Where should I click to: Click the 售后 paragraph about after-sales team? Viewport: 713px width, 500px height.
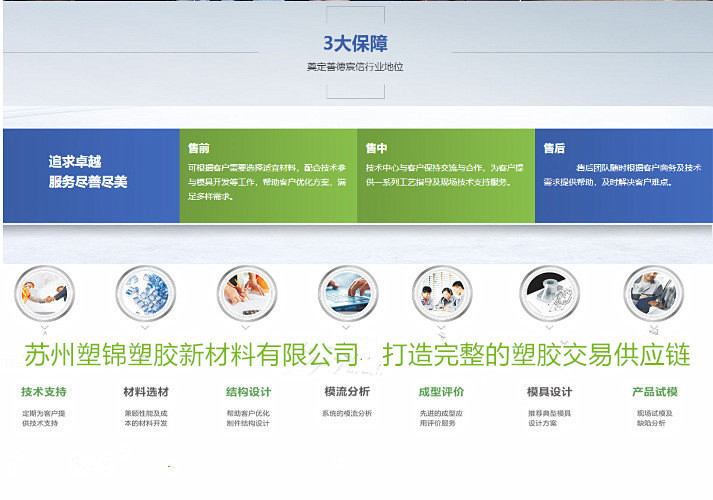(x=623, y=175)
